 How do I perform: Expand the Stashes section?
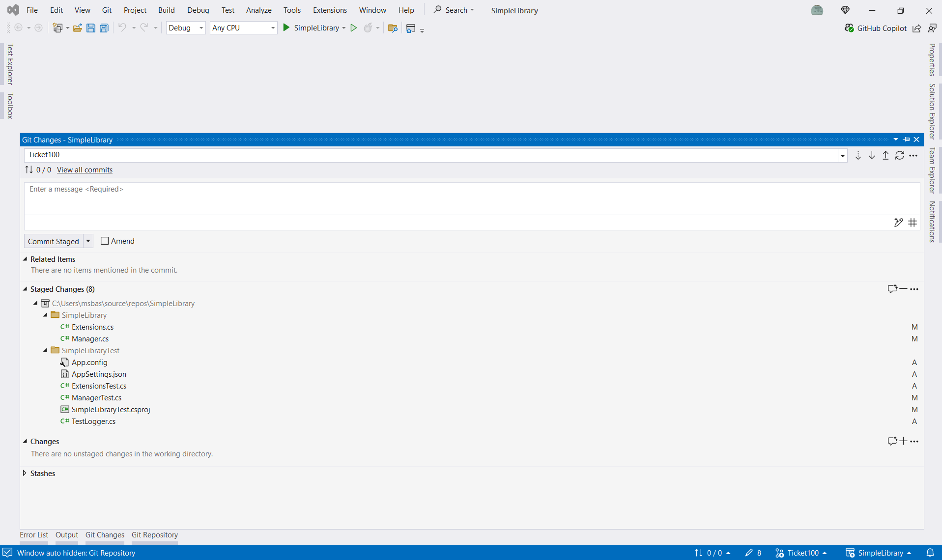[25, 473]
